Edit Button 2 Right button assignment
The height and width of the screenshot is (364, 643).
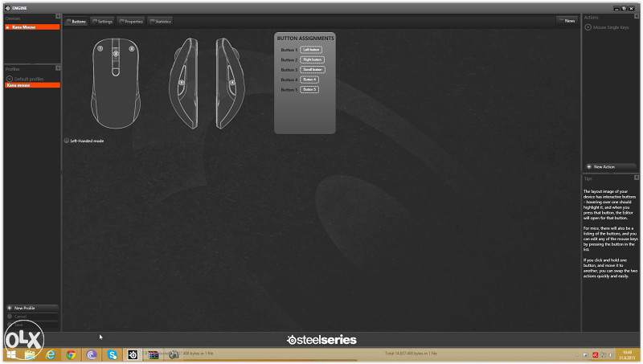[x=313, y=59]
